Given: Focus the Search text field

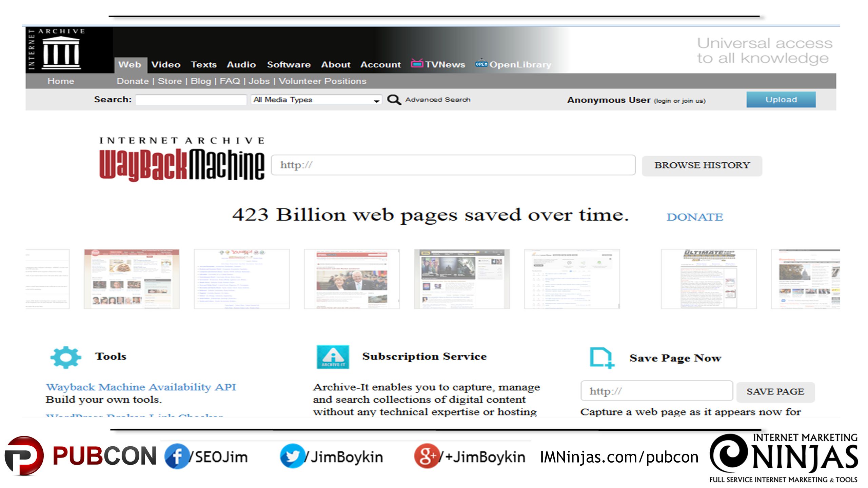Looking at the screenshot, I should (x=191, y=100).
